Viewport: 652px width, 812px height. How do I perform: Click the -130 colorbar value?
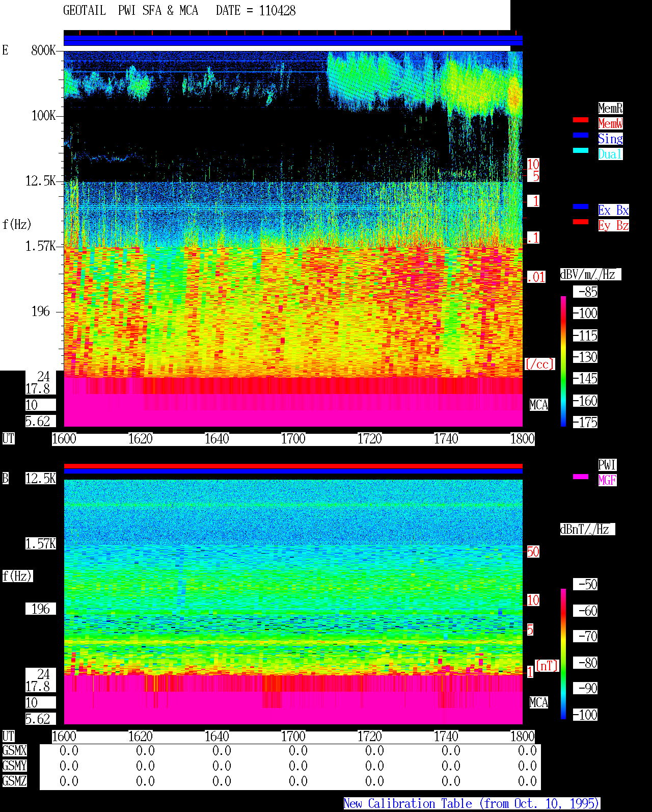click(586, 357)
